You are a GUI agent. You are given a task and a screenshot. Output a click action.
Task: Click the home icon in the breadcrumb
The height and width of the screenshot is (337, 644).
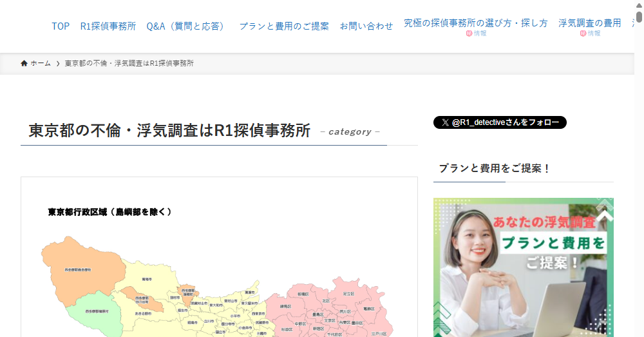24,63
